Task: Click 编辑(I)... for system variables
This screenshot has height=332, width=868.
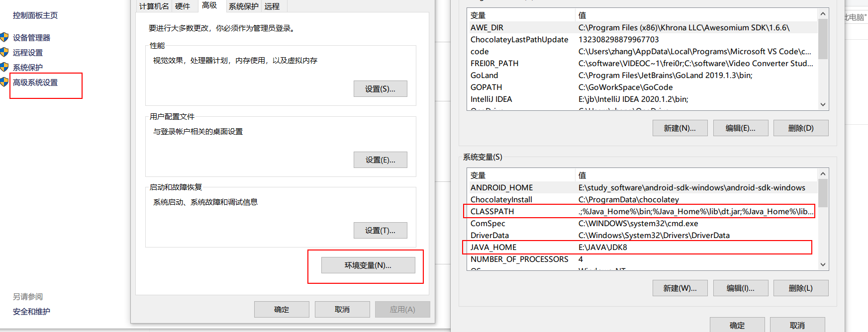Action: [x=741, y=288]
